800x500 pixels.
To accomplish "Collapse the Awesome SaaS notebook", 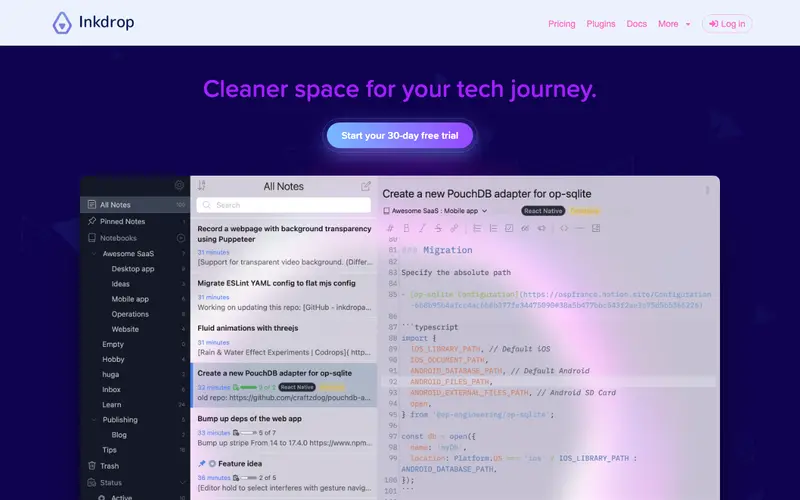I will (94, 254).
